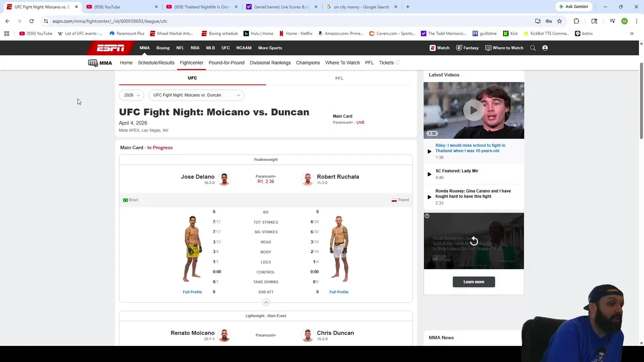Open the Boxing schedule bookmark

pos(220,34)
